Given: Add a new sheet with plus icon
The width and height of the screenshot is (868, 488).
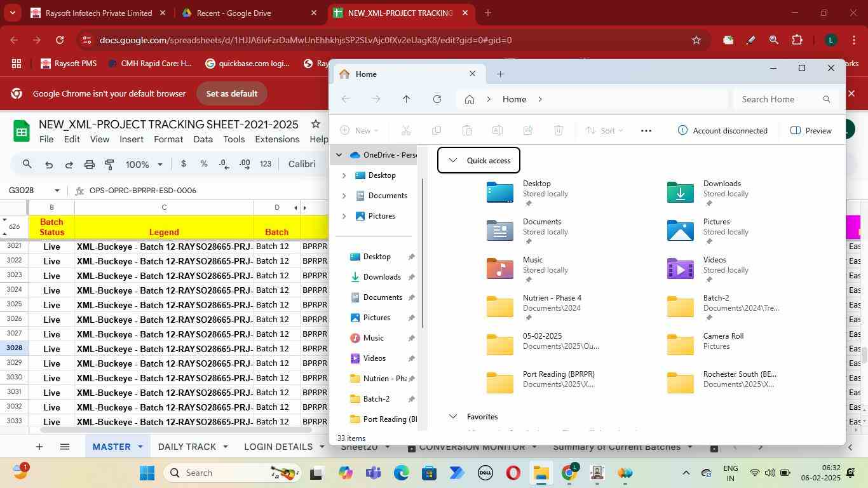Looking at the screenshot, I should point(39,447).
